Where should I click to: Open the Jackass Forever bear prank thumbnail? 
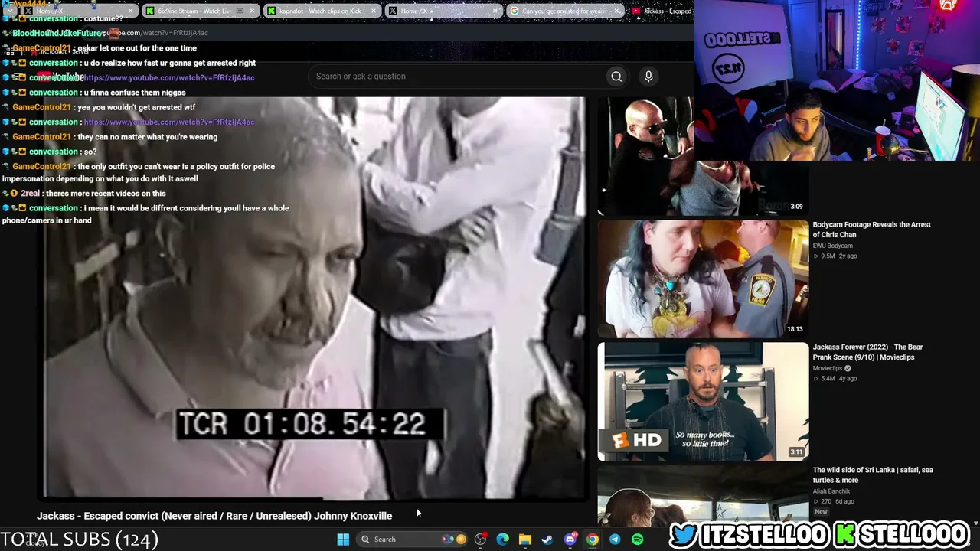click(x=703, y=402)
